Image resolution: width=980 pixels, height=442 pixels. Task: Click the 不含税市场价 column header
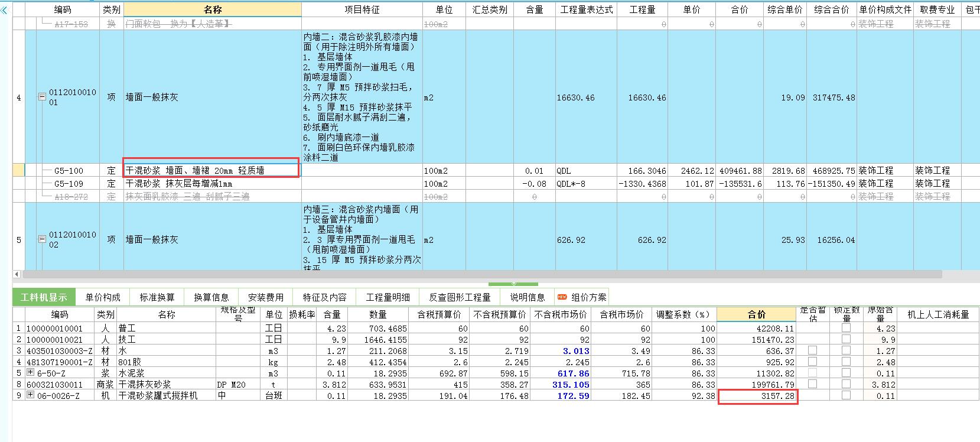561,314
